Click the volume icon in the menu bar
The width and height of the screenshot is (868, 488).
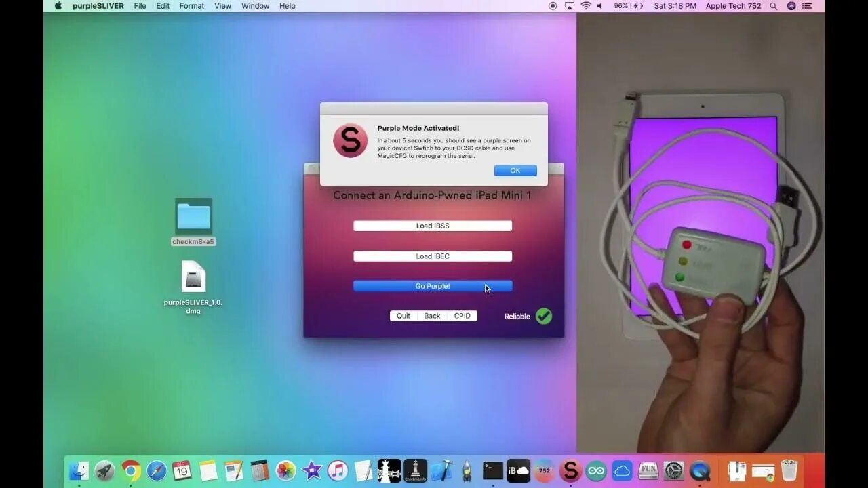coord(601,6)
